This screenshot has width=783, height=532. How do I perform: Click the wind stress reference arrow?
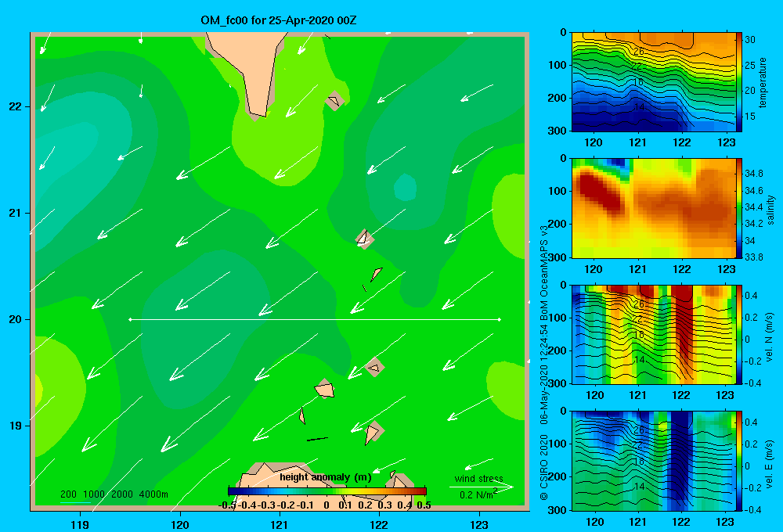(481, 487)
